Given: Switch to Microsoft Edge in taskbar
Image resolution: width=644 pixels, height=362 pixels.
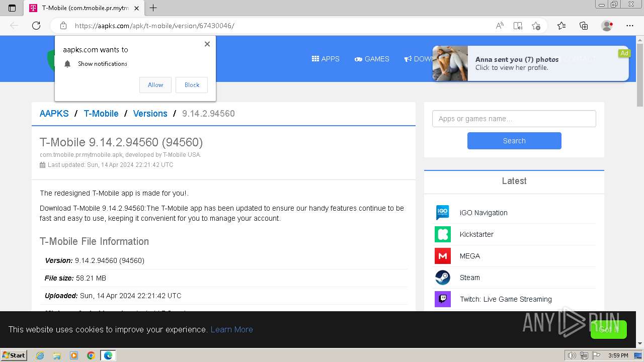Looking at the screenshot, I should click(x=108, y=355).
